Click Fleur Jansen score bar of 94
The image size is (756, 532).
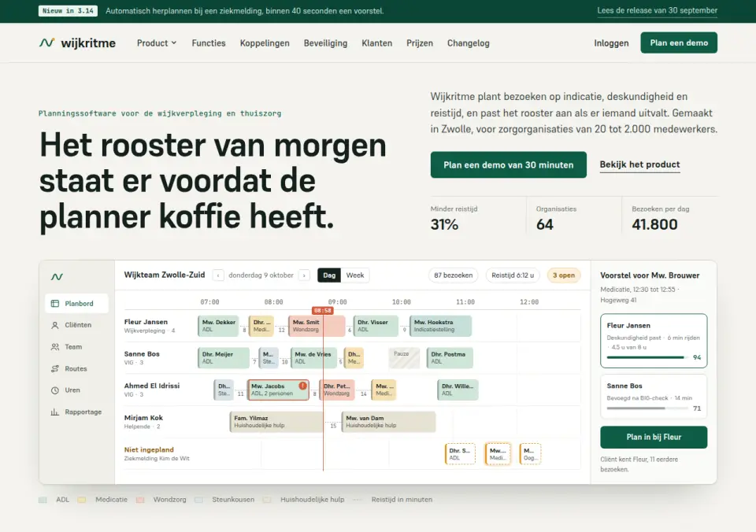click(x=647, y=357)
